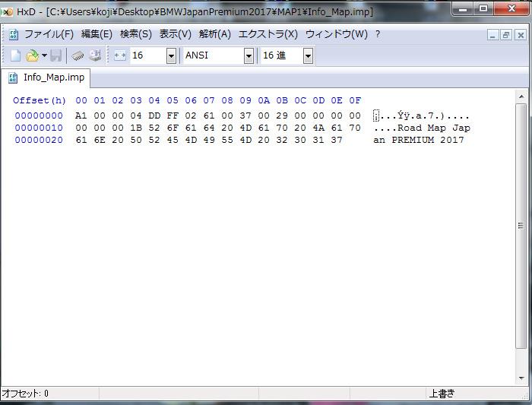Viewport: 532px width, 405px height.
Task: Minimize the inner document window
Action: point(493,35)
